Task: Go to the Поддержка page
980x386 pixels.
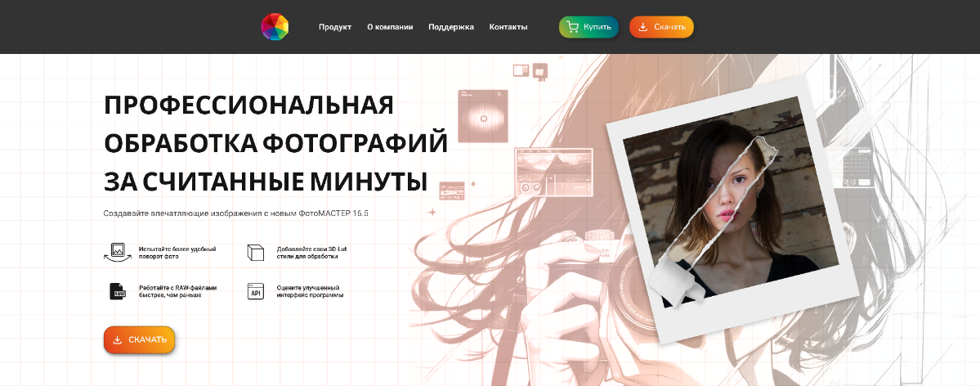Action: tap(450, 27)
